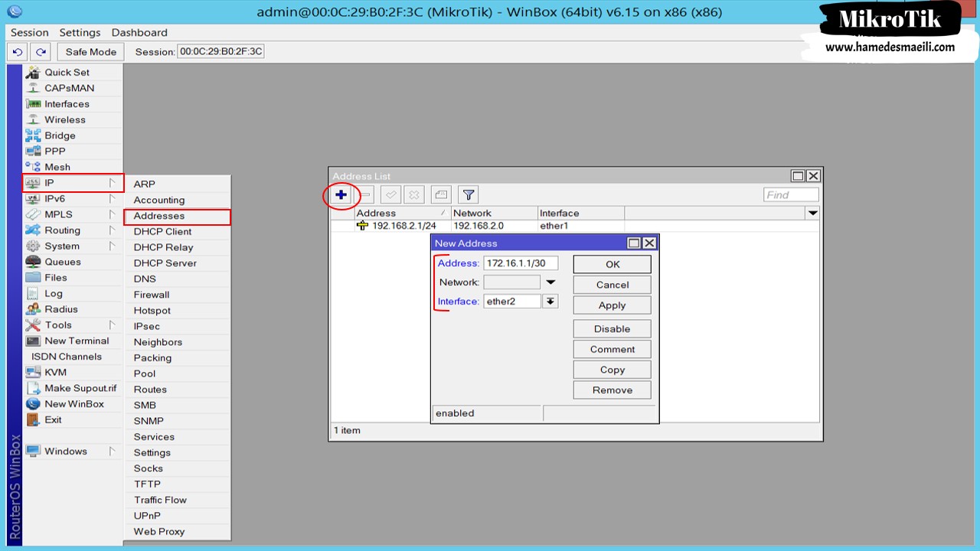Open the Bridge sidebar item
Screen dimensions: 980x551
[72, 135]
